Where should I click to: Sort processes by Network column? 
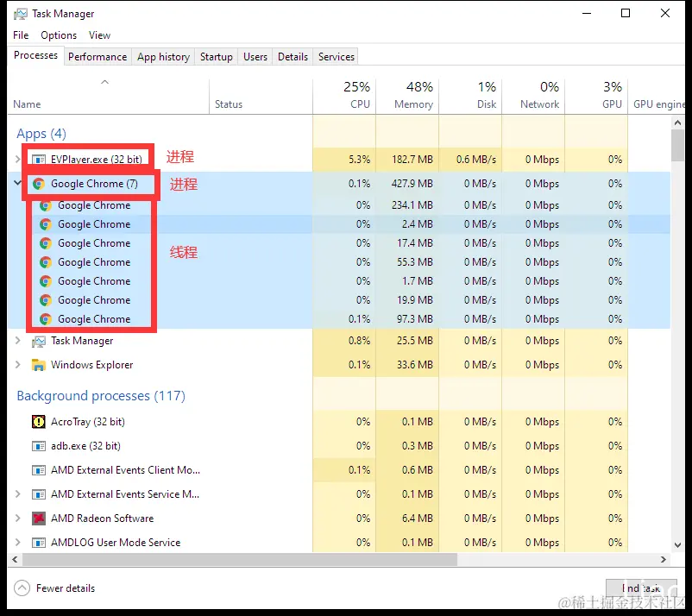tap(533, 97)
